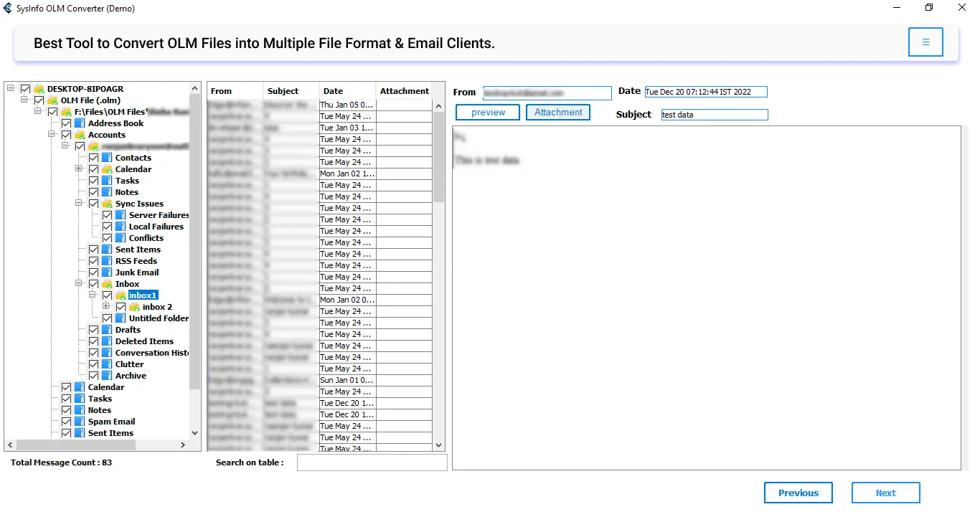Click the Drafts folder icon
Viewport: 980px width, 522px height.
click(x=107, y=330)
